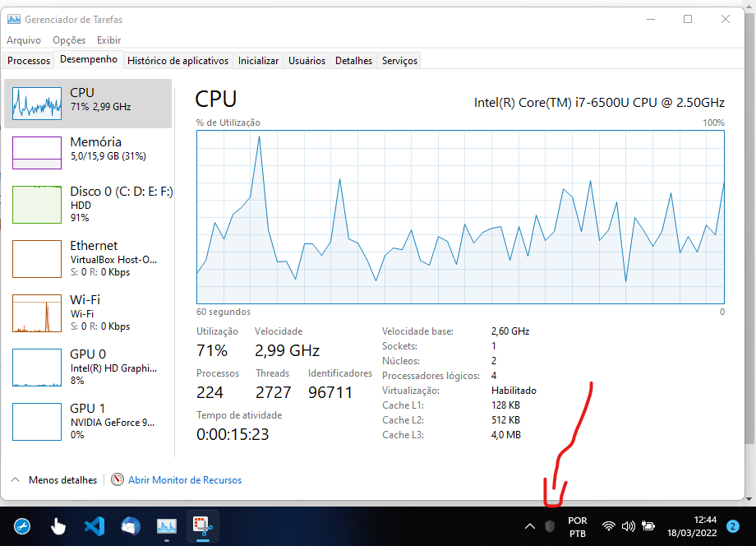Click the Virtualização value Habilitado
Screen dimensions: 756x546
pos(514,391)
